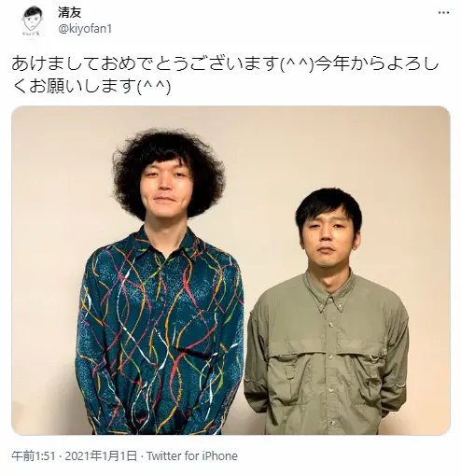The height and width of the screenshot is (476, 461).
Task: Open the three-dot more options menu
Action: [x=443, y=13]
